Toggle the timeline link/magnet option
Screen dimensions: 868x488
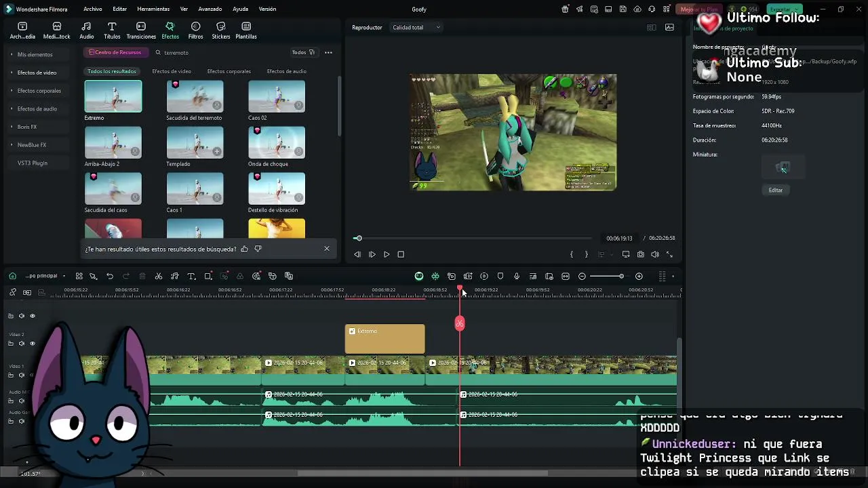(13, 292)
